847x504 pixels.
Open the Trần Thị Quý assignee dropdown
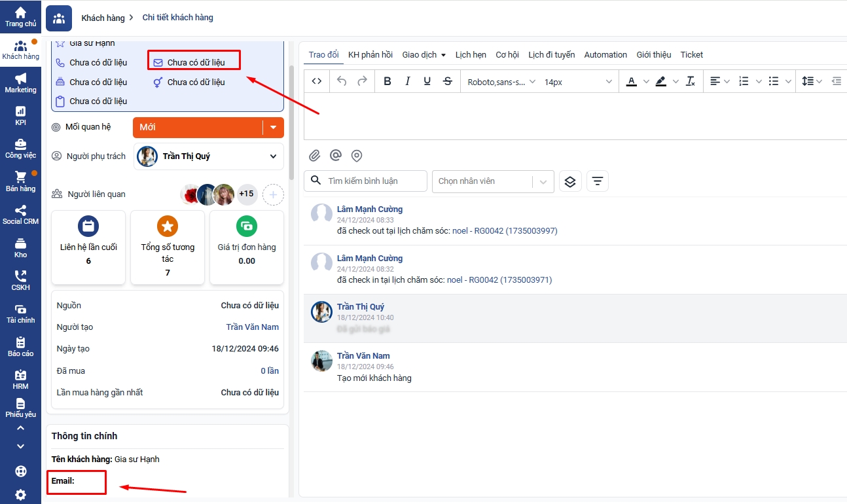click(273, 156)
